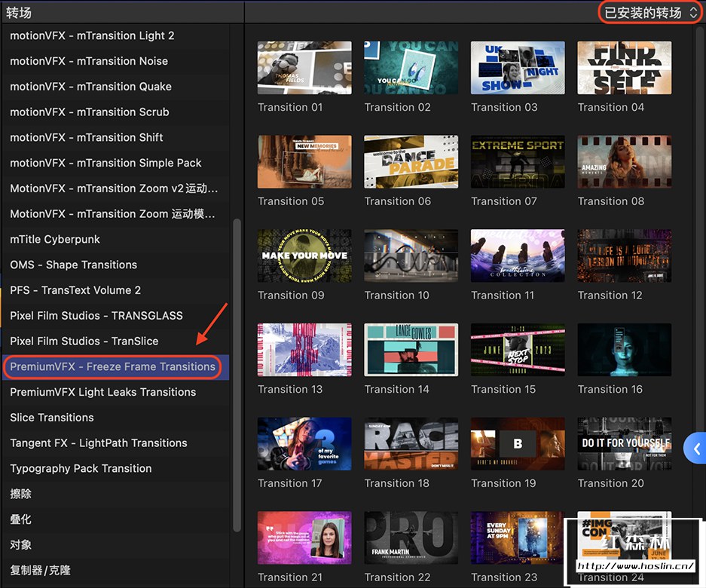Select Transition 16 thumbnail
This screenshot has width=706, height=588.
coord(625,350)
